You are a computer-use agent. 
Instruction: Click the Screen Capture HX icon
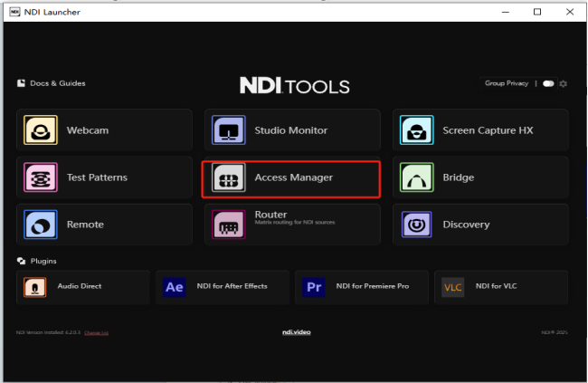(417, 129)
